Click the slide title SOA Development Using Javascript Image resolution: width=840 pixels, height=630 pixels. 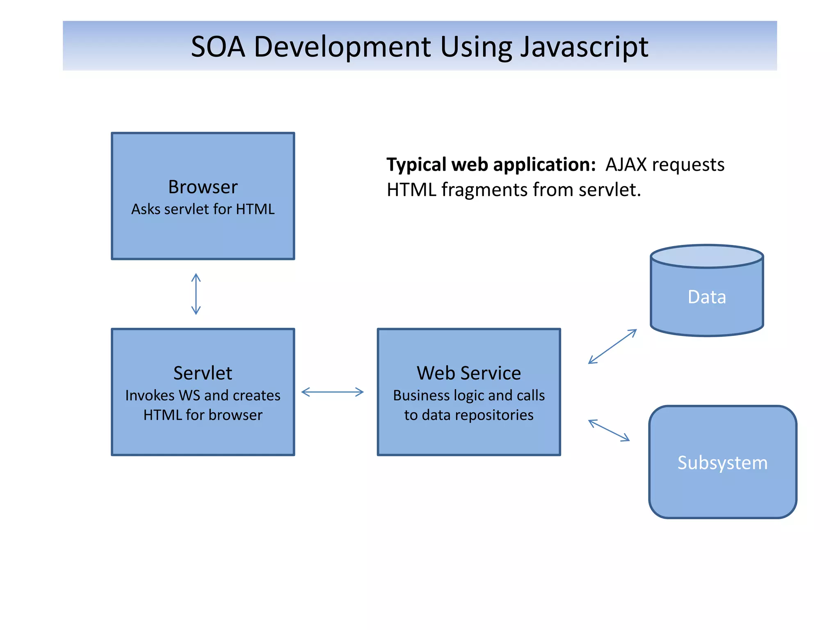pyautogui.click(x=420, y=46)
